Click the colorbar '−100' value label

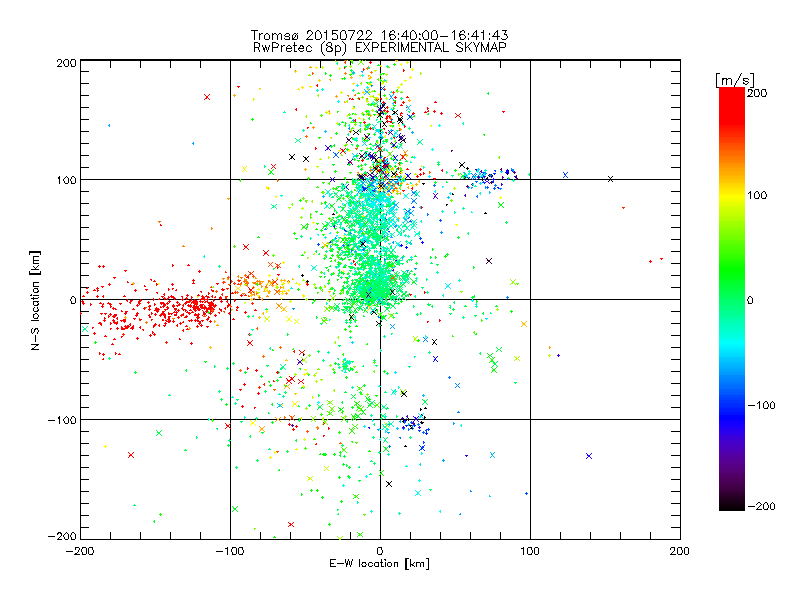pyautogui.click(x=761, y=405)
